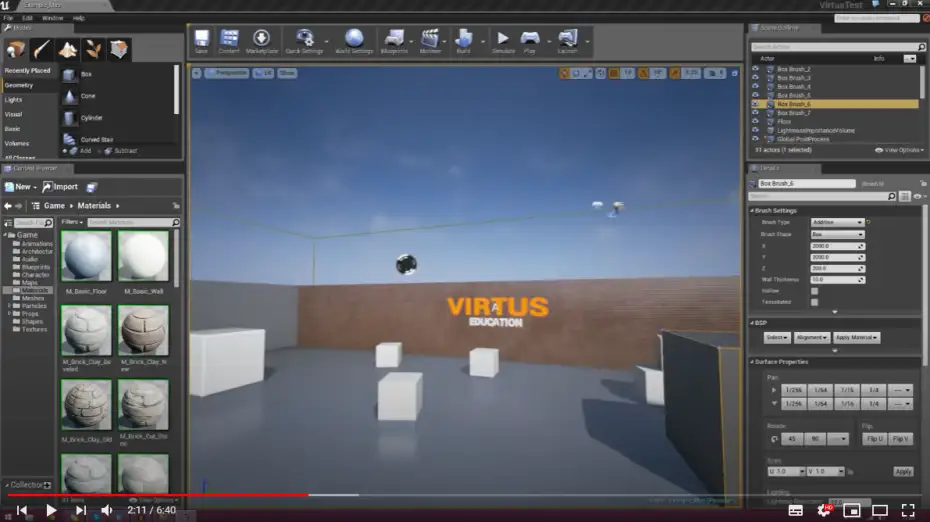Open the Help menu

tap(78, 18)
